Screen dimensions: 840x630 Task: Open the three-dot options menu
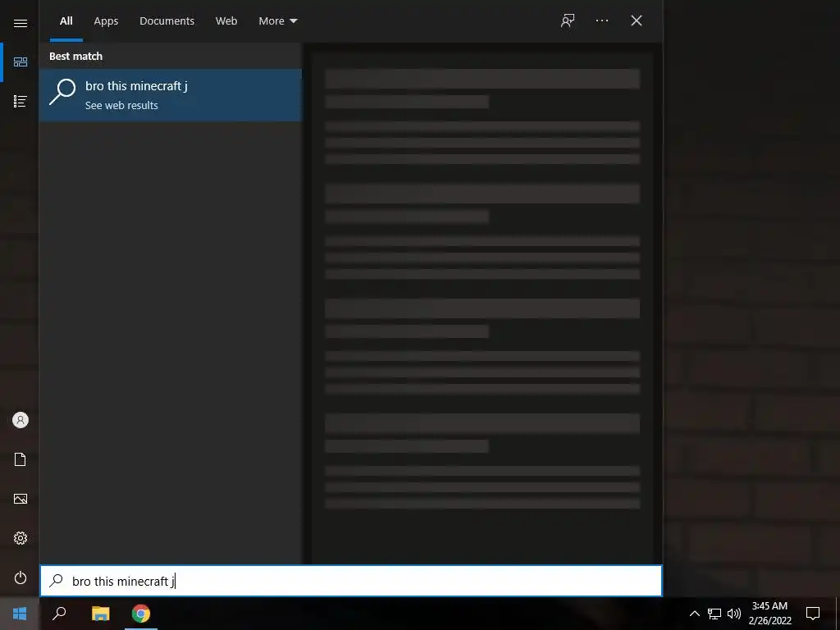pyautogui.click(x=602, y=21)
